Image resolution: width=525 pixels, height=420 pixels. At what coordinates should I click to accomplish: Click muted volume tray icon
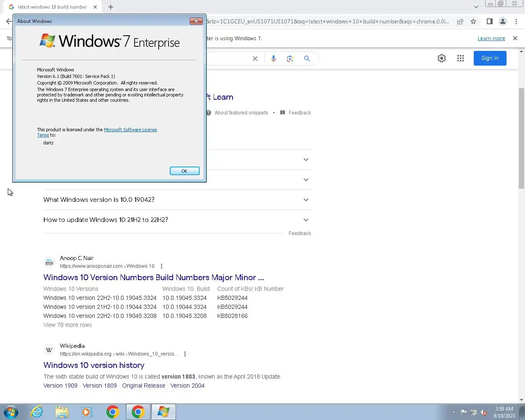(x=484, y=412)
